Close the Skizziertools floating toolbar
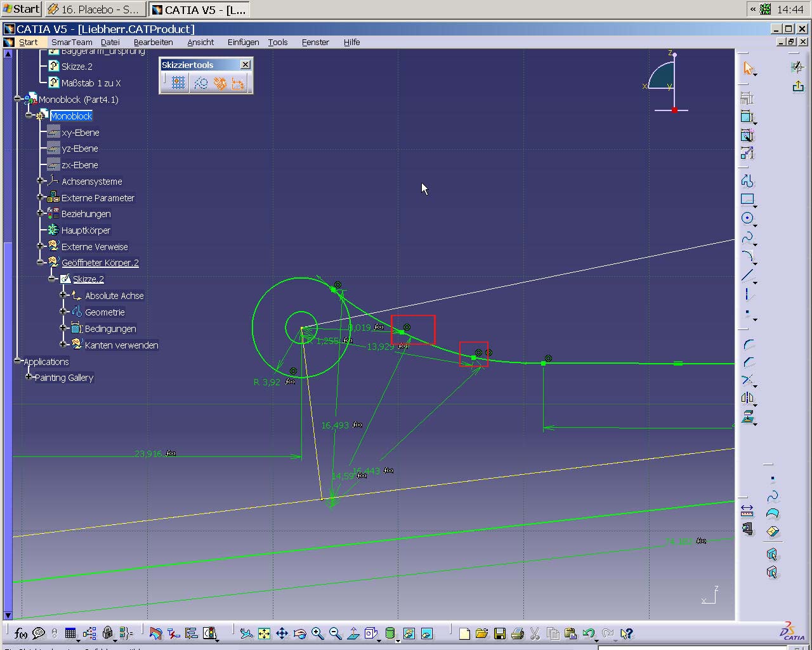 (x=246, y=65)
